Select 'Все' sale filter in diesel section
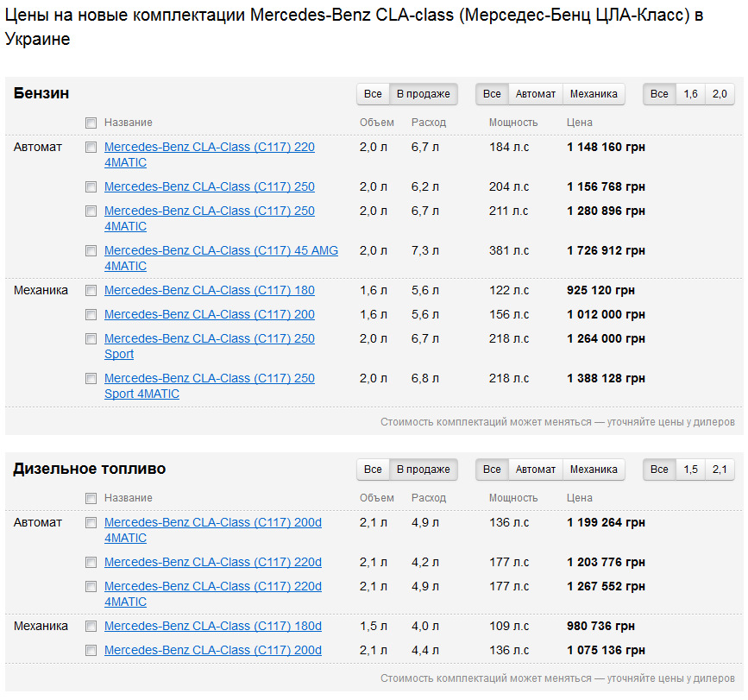The width and height of the screenshot is (748, 700). (x=373, y=470)
